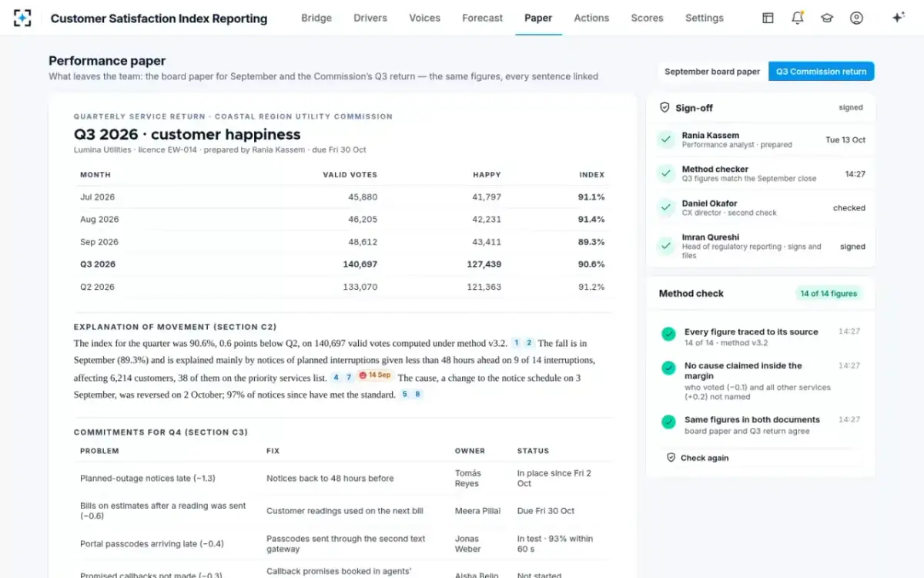Switch to Drivers tab

[x=370, y=18]
